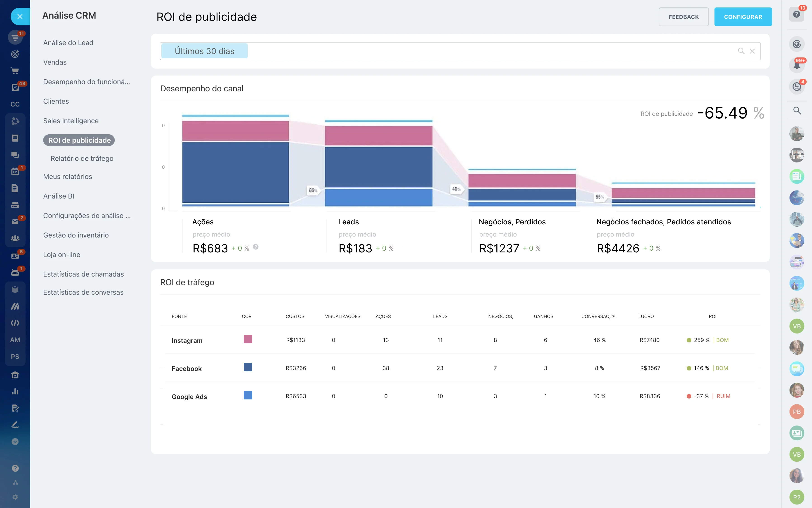Click the Instagram pink color swatch

(248, 339)
